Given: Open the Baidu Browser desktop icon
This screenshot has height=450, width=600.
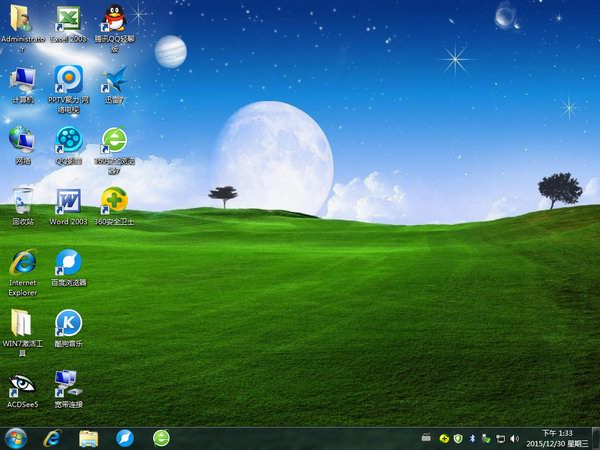Looking at the screenshot, I should coord(68,262).
